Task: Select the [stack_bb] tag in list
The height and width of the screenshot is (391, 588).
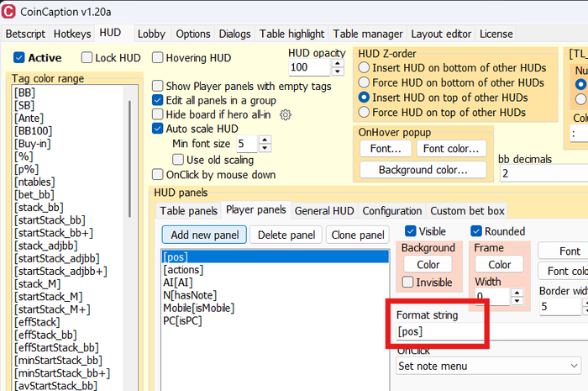Action: coord(39,208)
